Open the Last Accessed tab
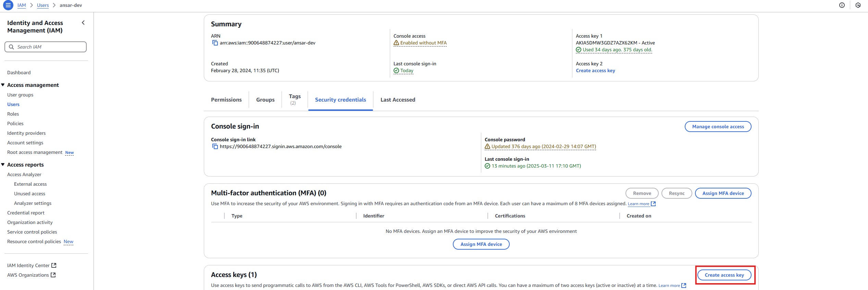Screen dimensions: 868x290 [x=398, y=100]
